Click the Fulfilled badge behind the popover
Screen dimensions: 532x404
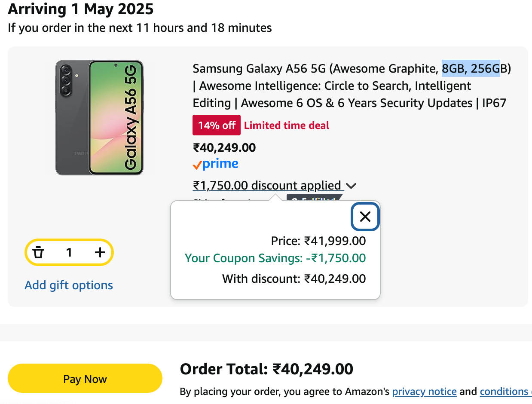pos(316,199)
